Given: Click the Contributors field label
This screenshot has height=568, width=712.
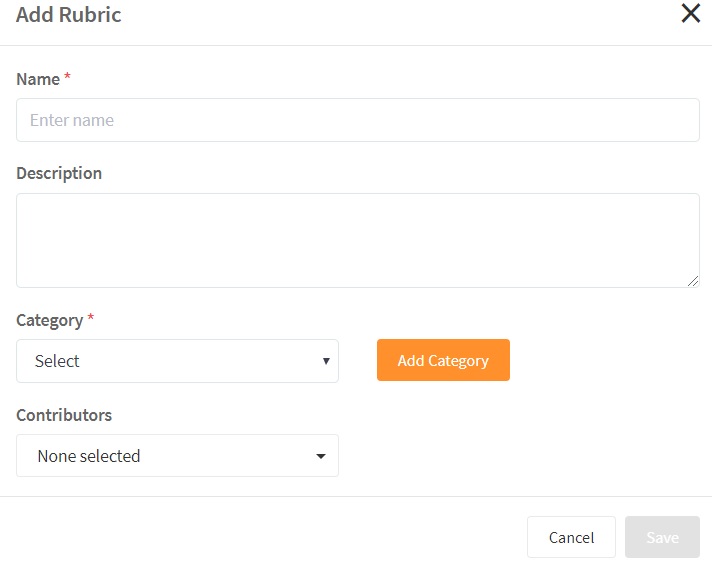Looking at the screenshot, I should pos(64,415).
